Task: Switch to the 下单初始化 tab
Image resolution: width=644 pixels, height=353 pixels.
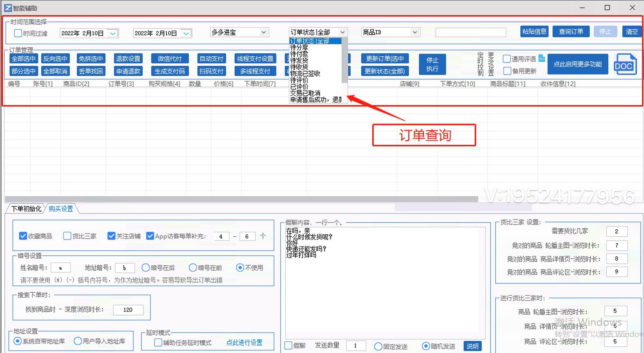Action: click(x=26, y=209)
